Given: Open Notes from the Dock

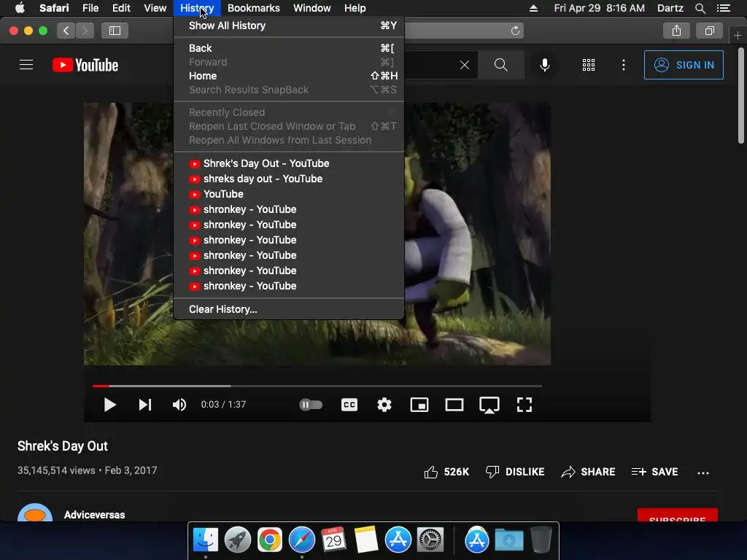Looking at the screenshot, I should point(366,540).
